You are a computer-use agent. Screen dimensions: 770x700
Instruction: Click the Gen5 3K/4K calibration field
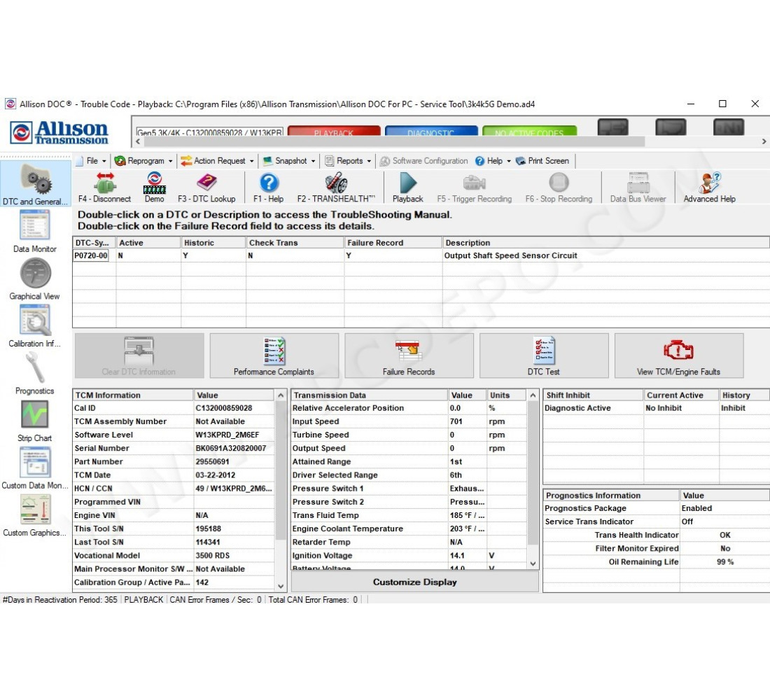[x=210, y=132]
